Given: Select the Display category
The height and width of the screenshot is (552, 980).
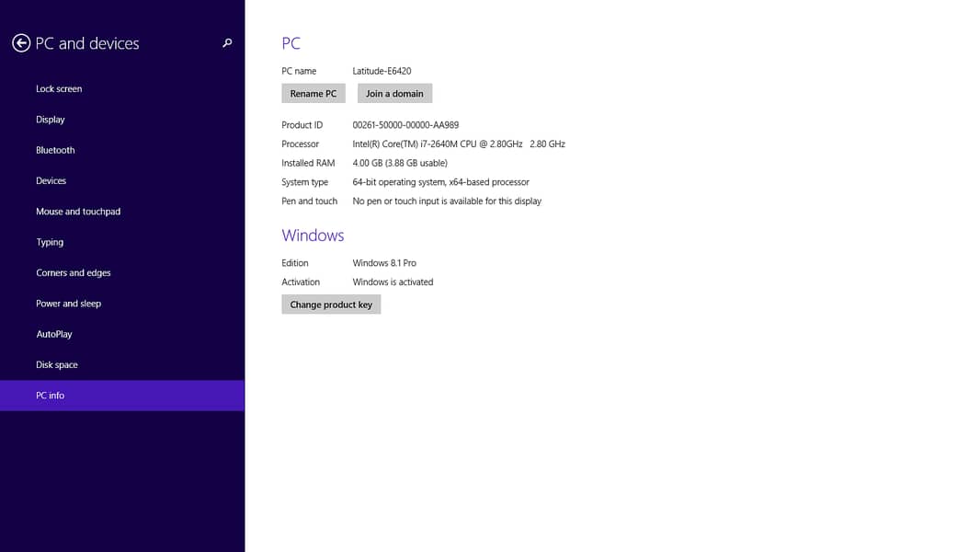Looking at the screenshot, I should pyautogui.click(x=51, y=120).
